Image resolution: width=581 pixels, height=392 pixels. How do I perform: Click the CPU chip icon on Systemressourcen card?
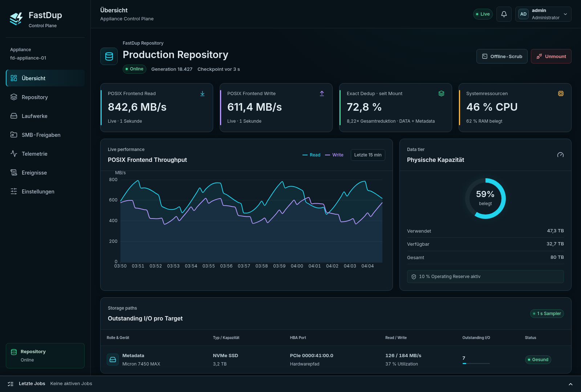(561, 94)
